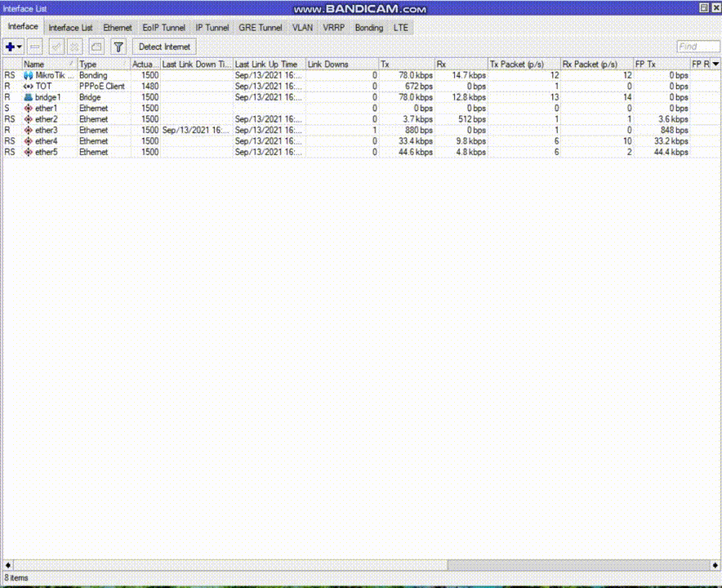
Task: Click the Enable checkmark toolbar icon
Action: tap(56, 47)
